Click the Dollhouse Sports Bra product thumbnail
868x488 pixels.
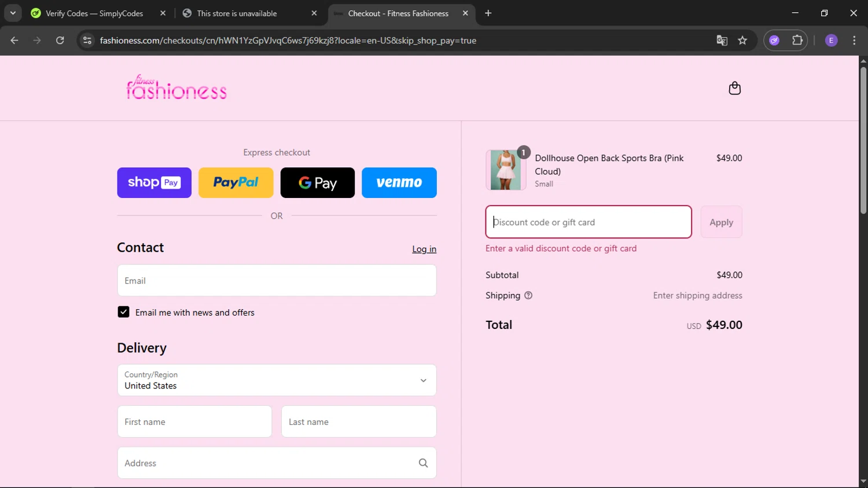point(506,170)
